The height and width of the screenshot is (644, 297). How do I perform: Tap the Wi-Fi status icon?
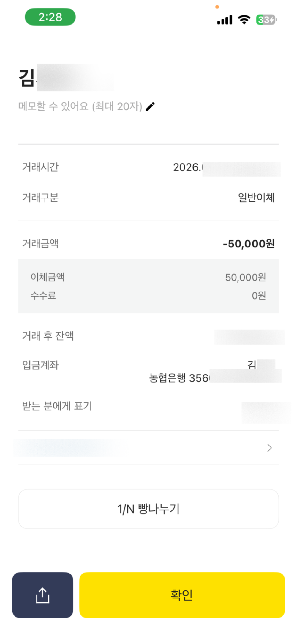click(244, 20)
